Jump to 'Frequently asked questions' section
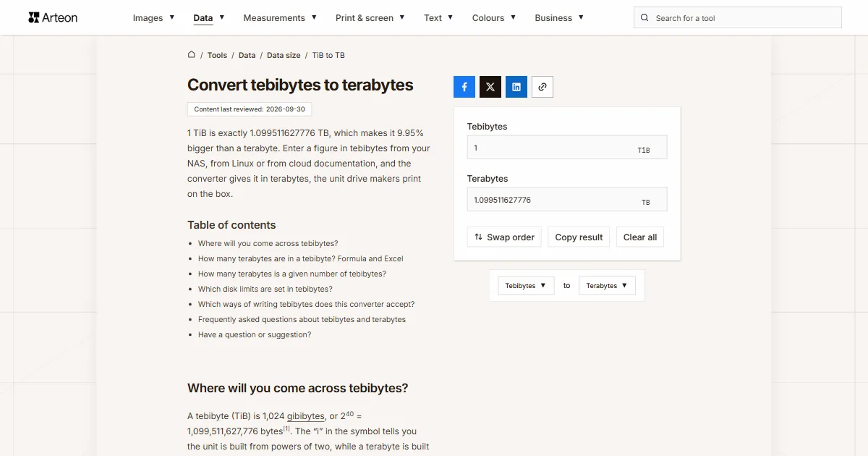Viewport: 868px width, 456px height. pyautogui.click(x=302, y=320)
